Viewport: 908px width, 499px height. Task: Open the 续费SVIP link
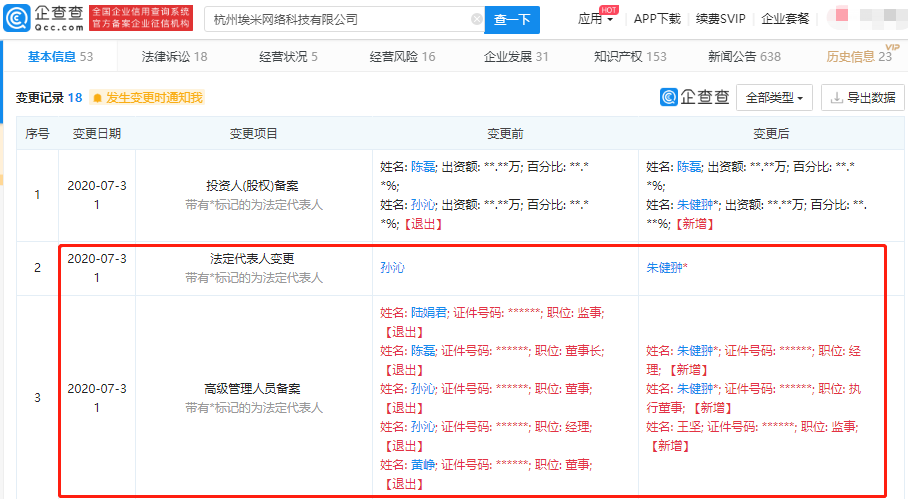[x=720, y=19]
